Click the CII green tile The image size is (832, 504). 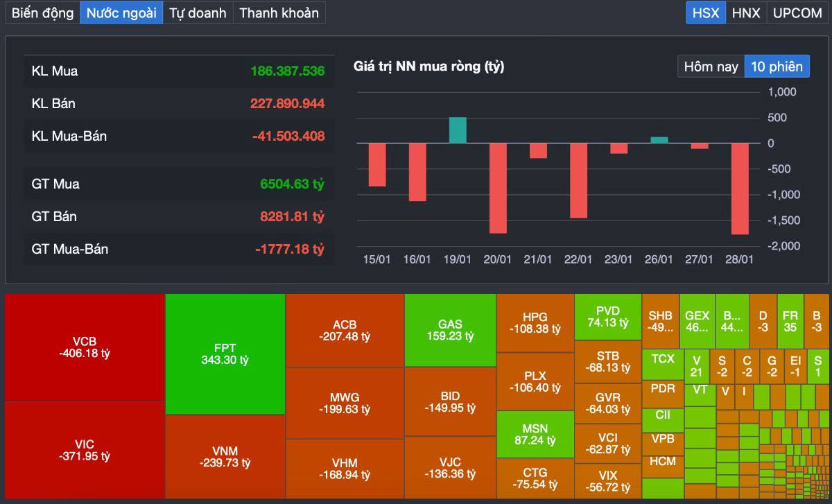pyautogui.click(x=663, y=419)
